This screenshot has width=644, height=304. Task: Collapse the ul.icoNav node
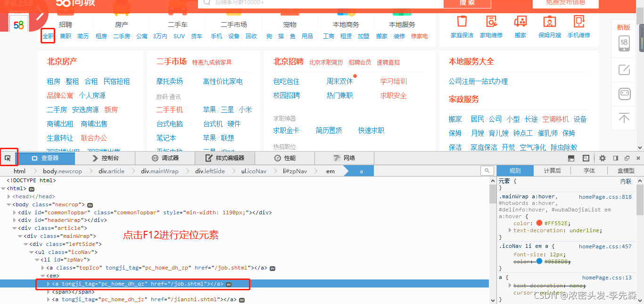[x=32, y=252]
